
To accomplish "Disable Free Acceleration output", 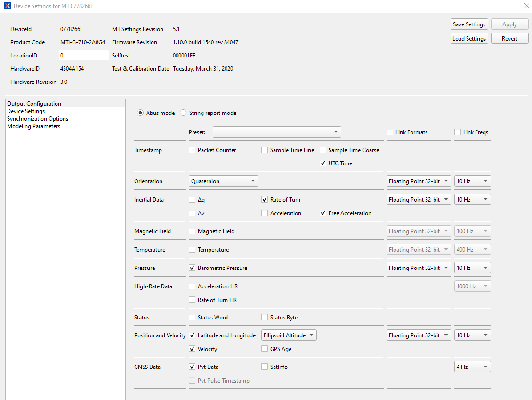I will pos(323,213).
